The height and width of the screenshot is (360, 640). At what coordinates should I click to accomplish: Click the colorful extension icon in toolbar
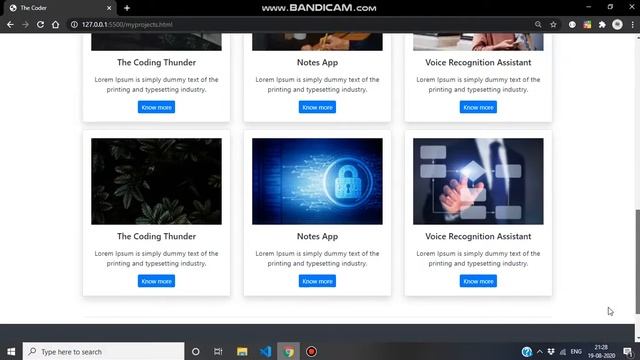tap(587, 24)
